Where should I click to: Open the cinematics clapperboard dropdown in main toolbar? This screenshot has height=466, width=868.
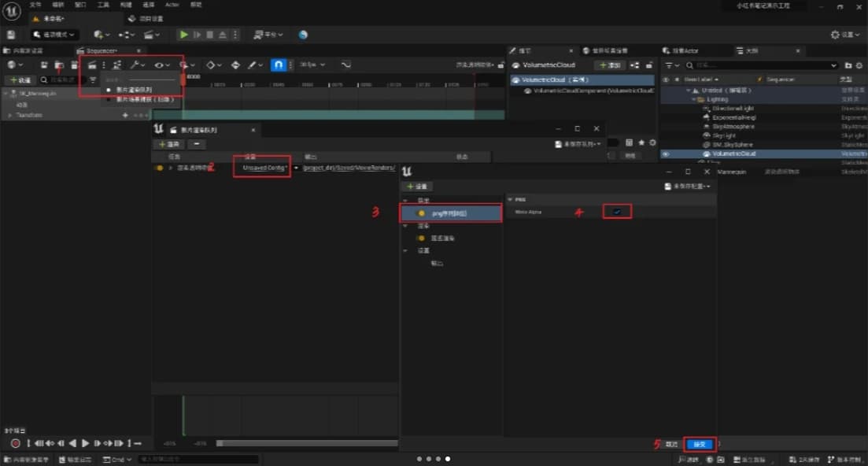pos(151,35)
